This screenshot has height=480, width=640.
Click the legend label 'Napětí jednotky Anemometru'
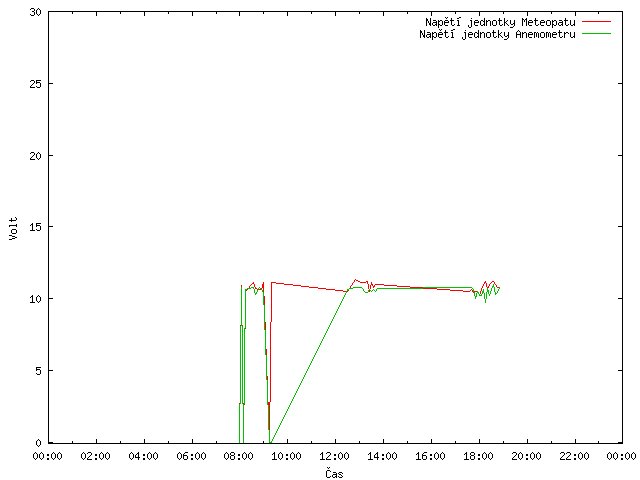pos(497,34)
